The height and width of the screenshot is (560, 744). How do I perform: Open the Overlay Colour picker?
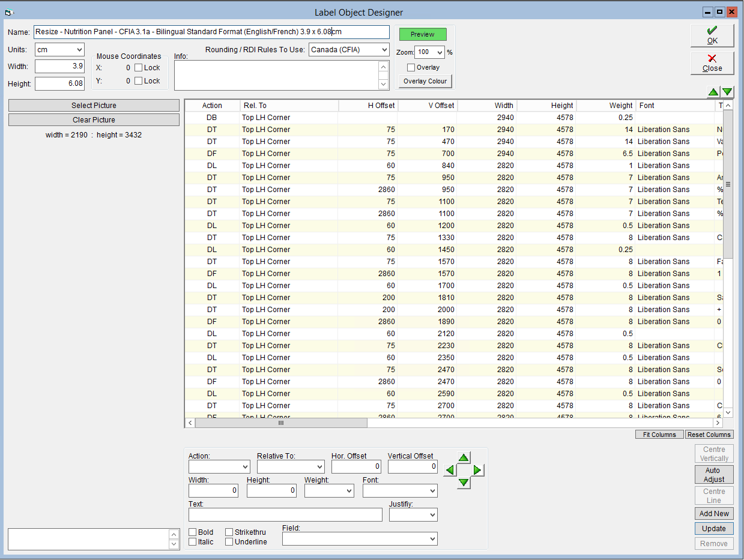(x=425, y=81)
